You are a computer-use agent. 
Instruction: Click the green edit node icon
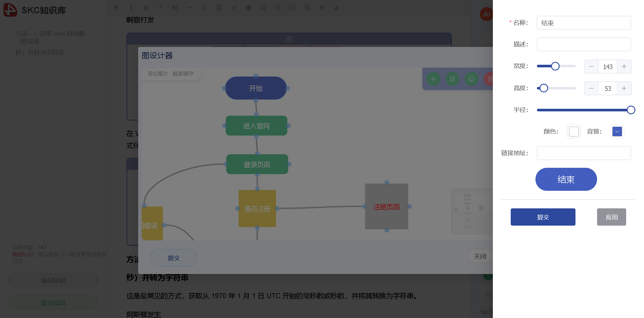click(452, 79)
